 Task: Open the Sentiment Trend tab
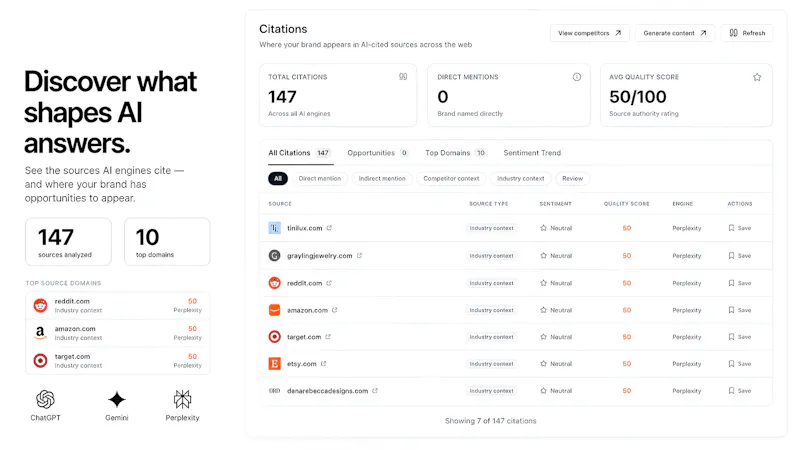[532, 153]
